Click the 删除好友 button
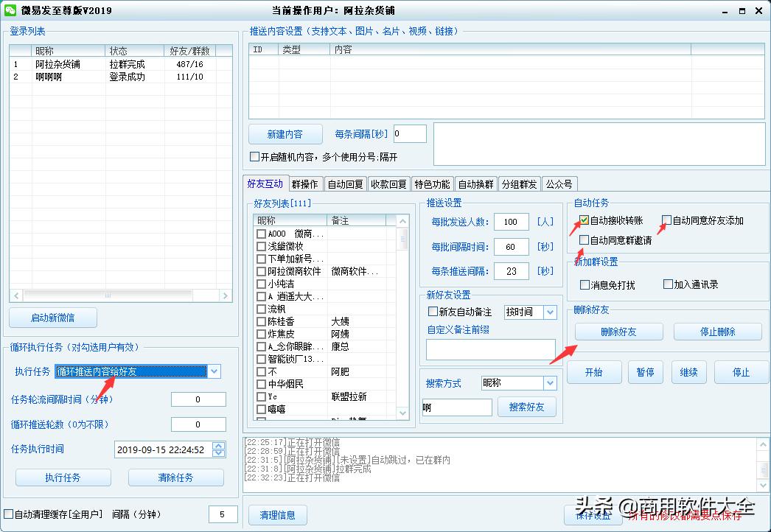 (x=618, y=332)
